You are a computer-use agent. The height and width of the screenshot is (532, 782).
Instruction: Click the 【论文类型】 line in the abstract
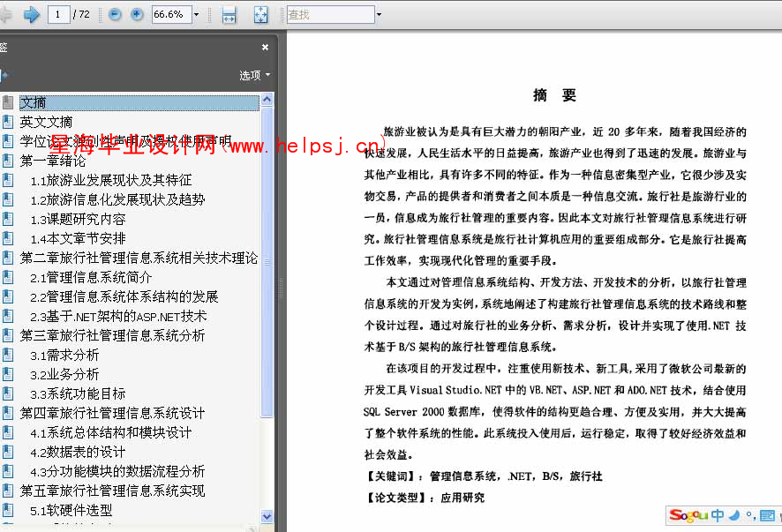(425, 498)
